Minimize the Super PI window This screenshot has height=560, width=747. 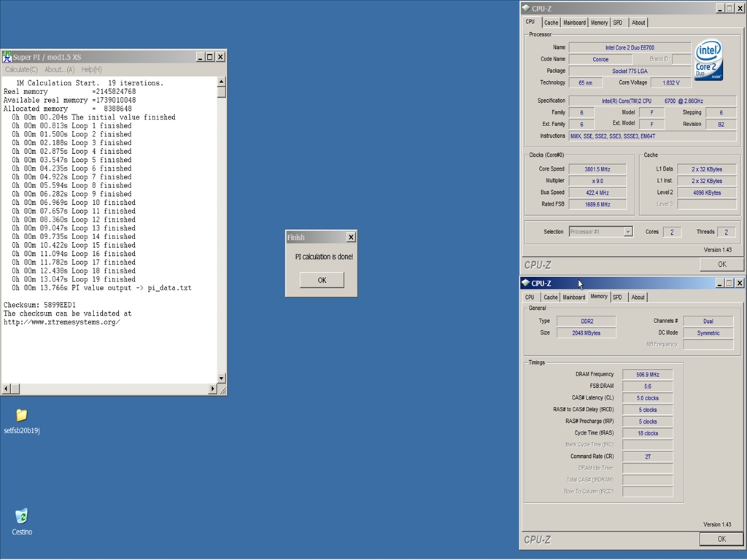[201, 57]
